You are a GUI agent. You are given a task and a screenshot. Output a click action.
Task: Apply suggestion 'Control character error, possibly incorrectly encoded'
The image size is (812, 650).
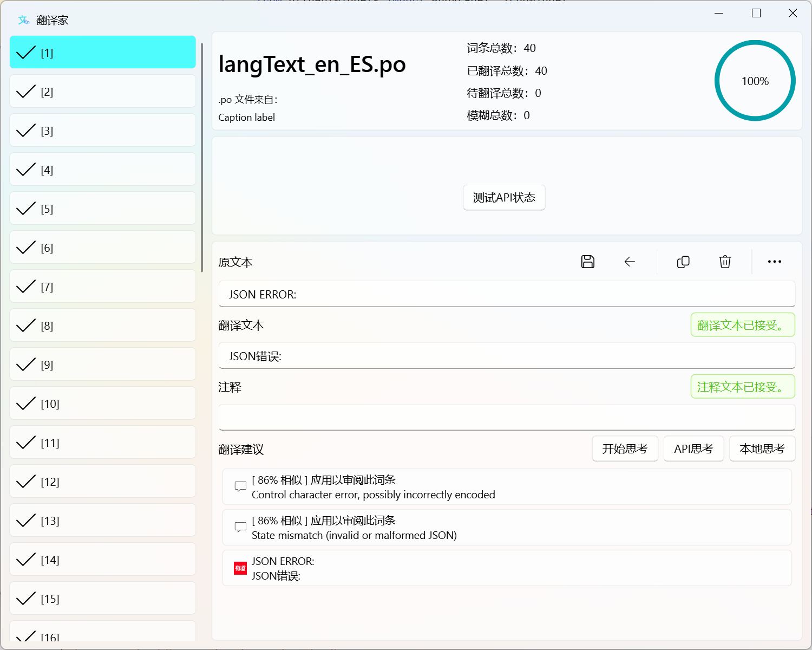[x=507, y=487]
